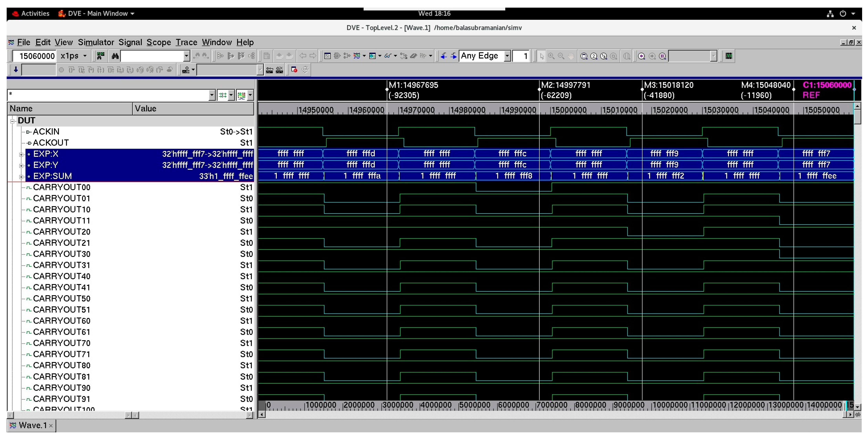
Task: Click the previous-edge blue arrow icon
Action: [x=444, y=56]
